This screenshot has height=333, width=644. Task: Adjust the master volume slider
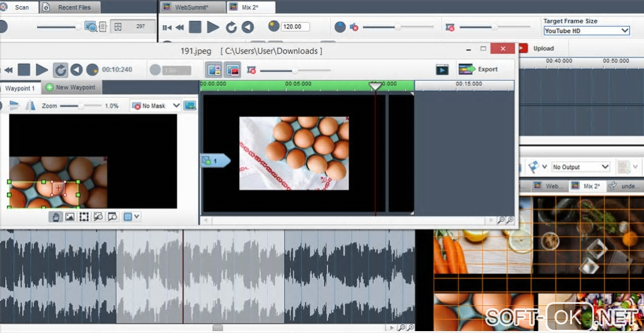point(398,27)
